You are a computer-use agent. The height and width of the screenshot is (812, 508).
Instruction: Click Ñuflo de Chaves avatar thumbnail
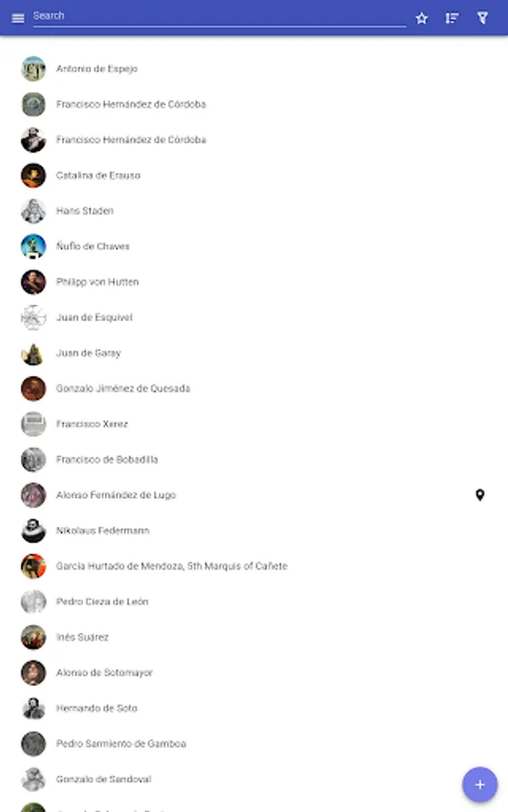[x=33, y=246]
